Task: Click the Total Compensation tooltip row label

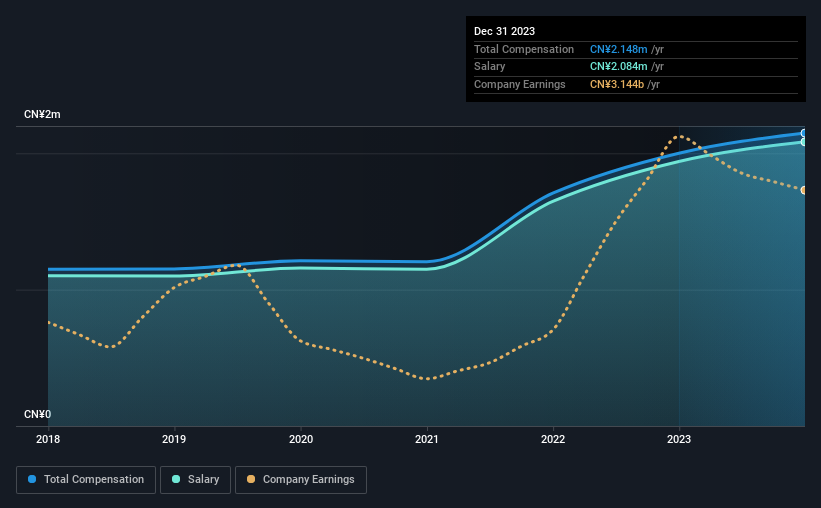Action: (524, 49)
